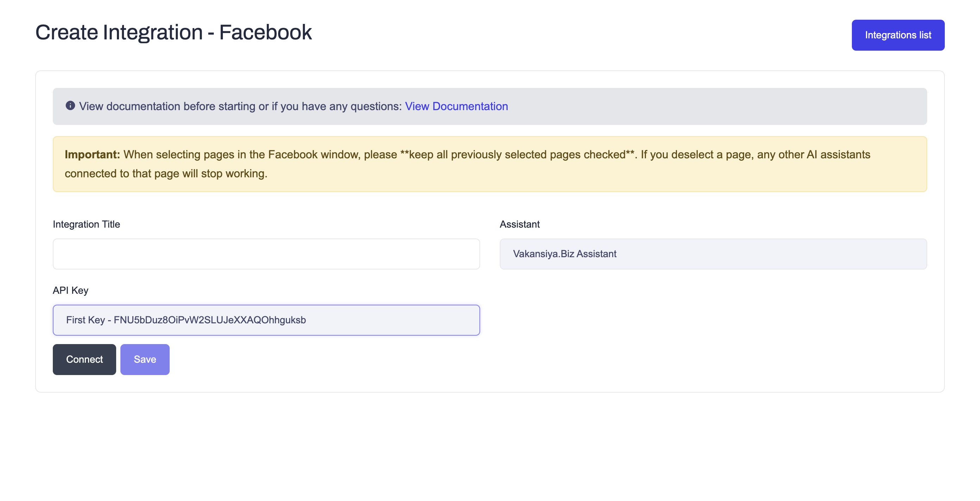This screenshot has height=501, width=980.
Task: Click the Connect button
Action: tap(84, 359)
